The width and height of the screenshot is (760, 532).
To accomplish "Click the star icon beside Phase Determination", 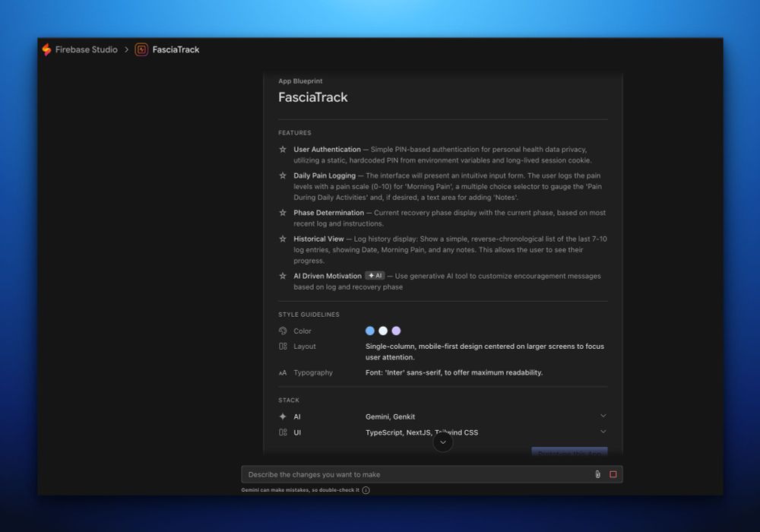I will (283, 213).
